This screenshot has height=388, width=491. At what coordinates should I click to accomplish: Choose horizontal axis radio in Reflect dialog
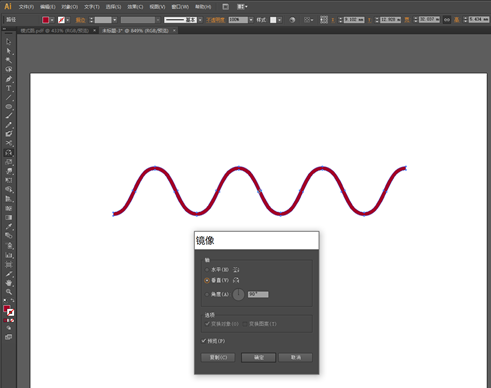pyautogui.click(x=207, y=270)
